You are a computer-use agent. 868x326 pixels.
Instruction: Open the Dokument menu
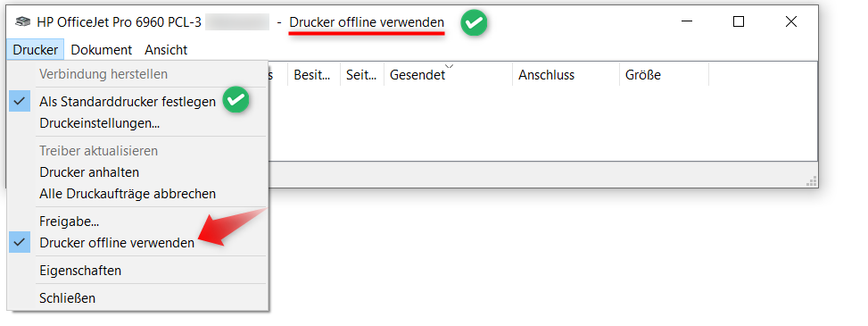pos(102,50)
